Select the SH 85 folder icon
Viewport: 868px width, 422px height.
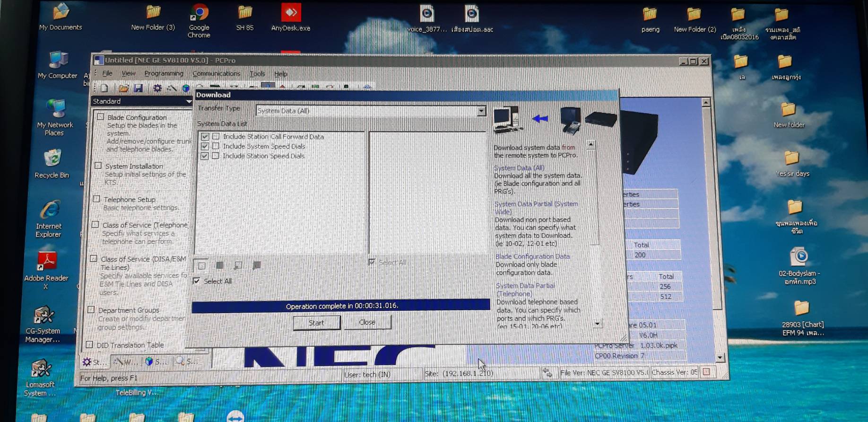[x=245, y=18]
